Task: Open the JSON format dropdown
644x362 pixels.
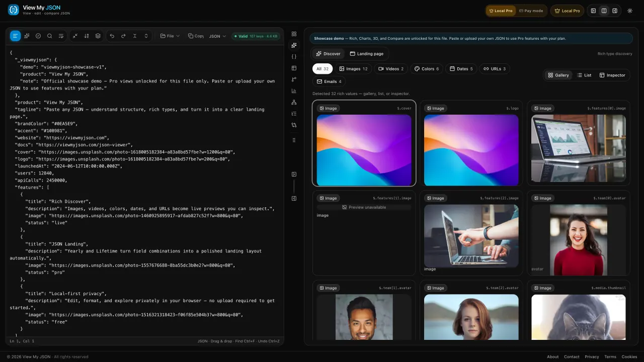Action: (x=217, y=36)
